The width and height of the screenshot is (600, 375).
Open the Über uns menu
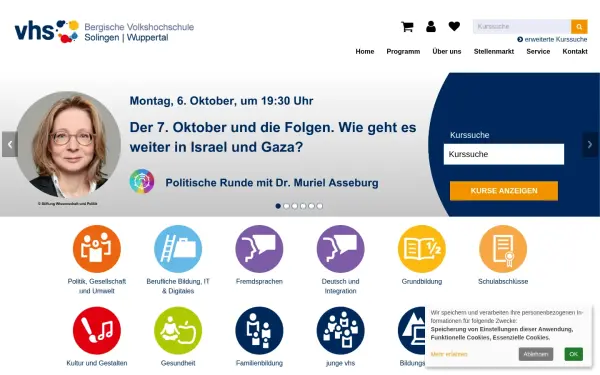pos(447,51)
